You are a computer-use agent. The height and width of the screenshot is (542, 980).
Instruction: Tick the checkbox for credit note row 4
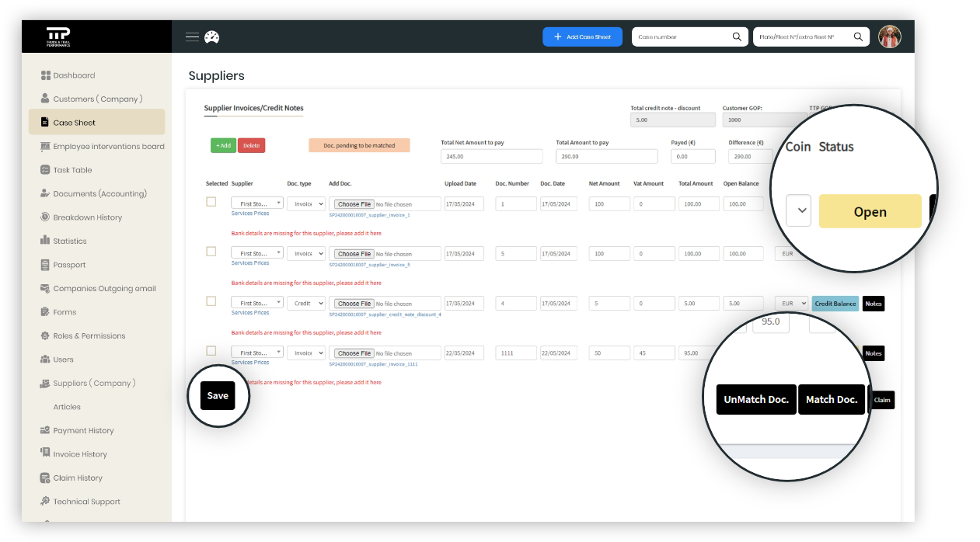(211, 301)
